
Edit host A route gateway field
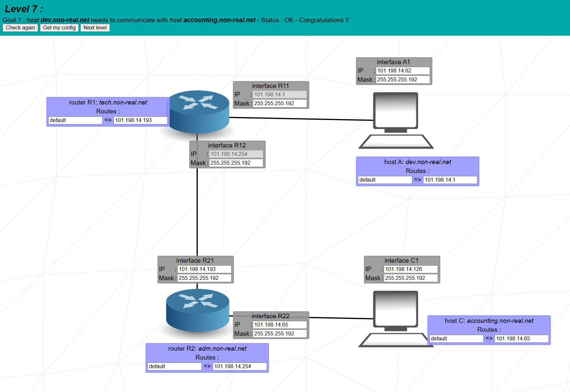coord(450,180)
